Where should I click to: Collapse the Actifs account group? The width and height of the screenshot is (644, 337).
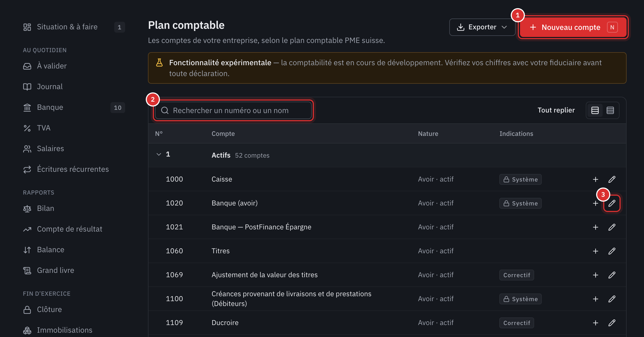(159, 154)
